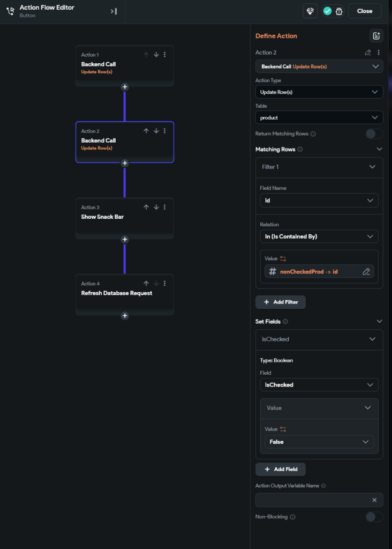Viewport: 392px width, 549px height.
Task: Open the Action 2 panel three-dot menu
Action: [379, 53]
